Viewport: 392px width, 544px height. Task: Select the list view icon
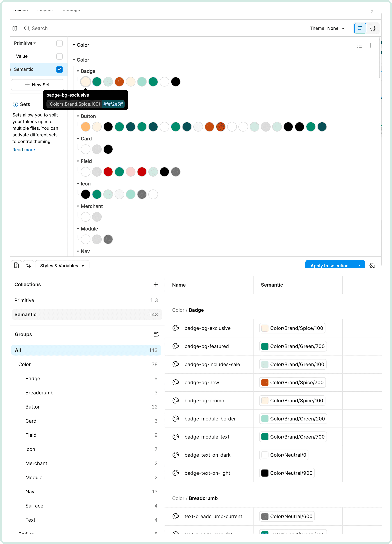[x=360, y=28]
